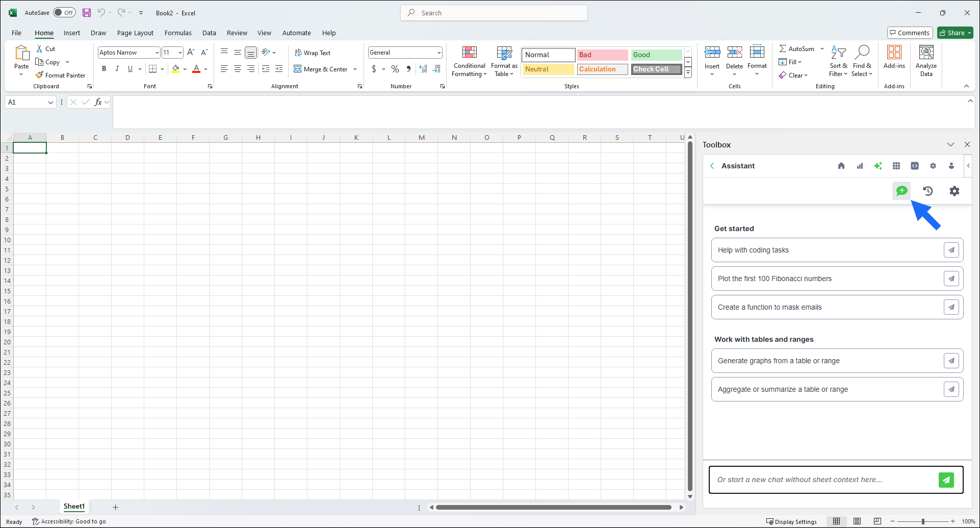This screenshot has height=528, width=980.
Task: Open the Insert ribbon tab
Action: point(72,33)
